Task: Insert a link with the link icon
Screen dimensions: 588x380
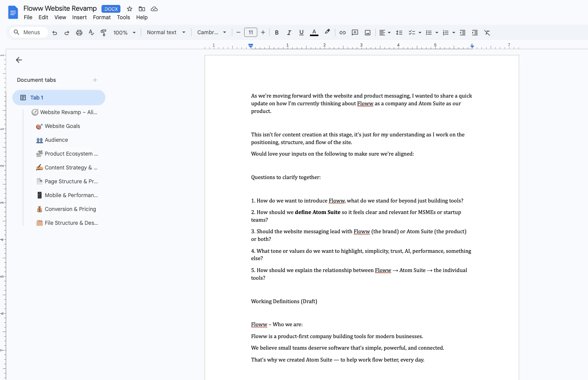Action: coord(343,33)
